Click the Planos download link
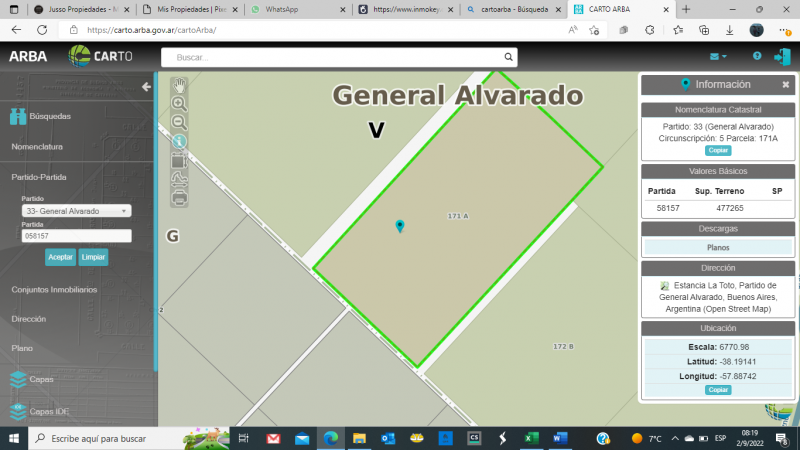Image resolution: width=800 pixels, height=450 pixels. (x=717, y=246)
